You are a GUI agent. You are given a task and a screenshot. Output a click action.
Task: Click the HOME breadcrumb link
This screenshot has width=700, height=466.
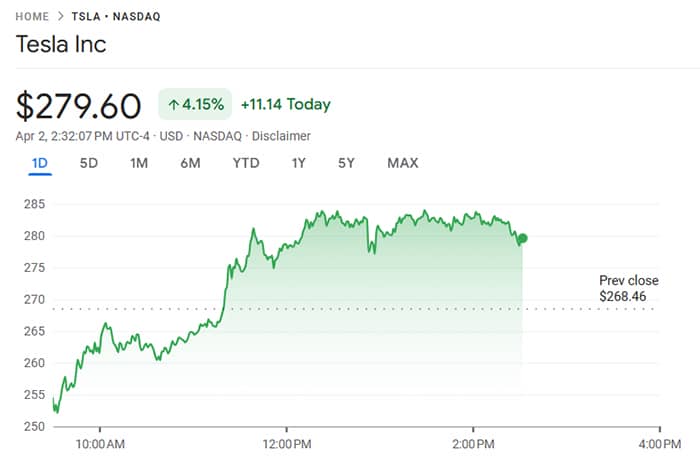[33, 17]
